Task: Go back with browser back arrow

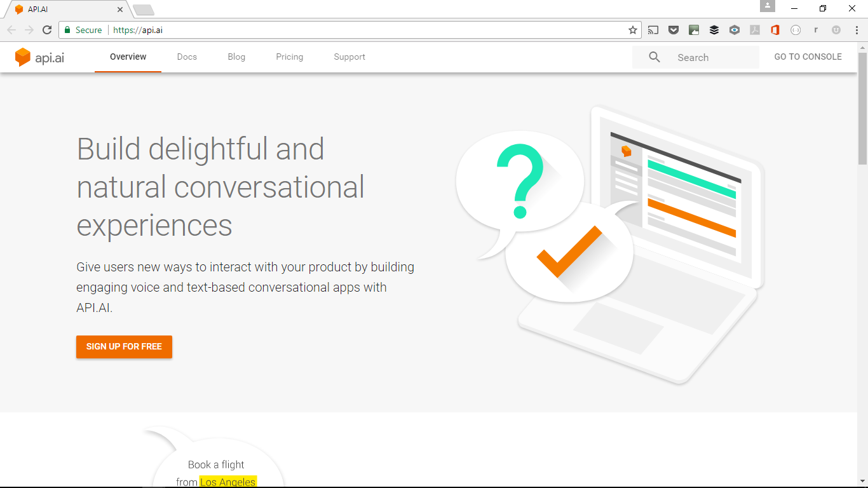Action: [11, 30]
